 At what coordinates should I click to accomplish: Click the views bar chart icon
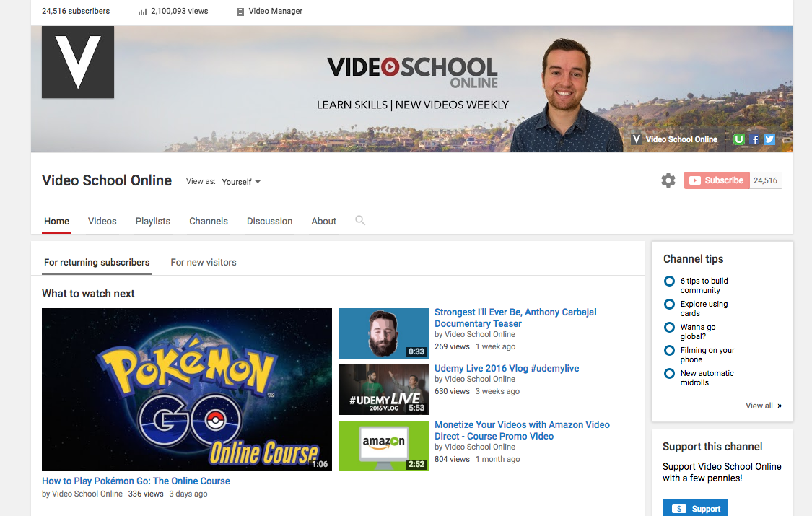(142, 12)
